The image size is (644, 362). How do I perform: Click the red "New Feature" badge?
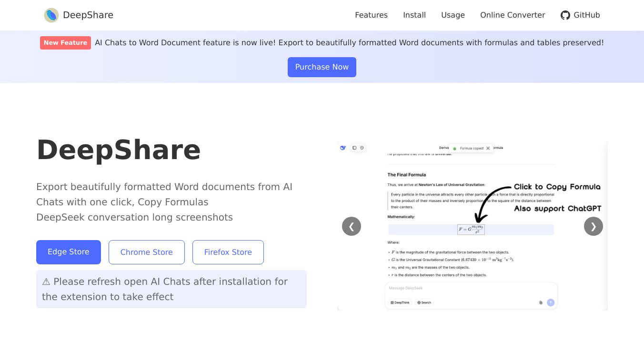pos(65,43)
